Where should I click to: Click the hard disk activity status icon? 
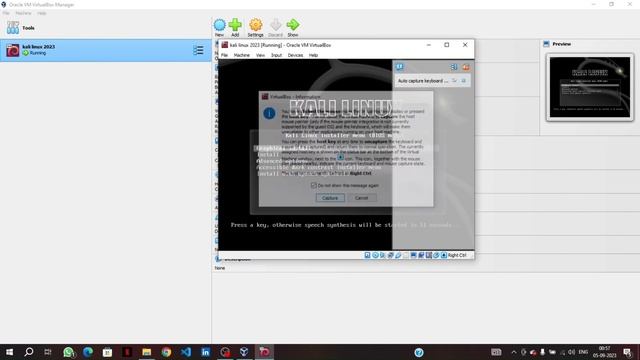(x=367, y=255)
